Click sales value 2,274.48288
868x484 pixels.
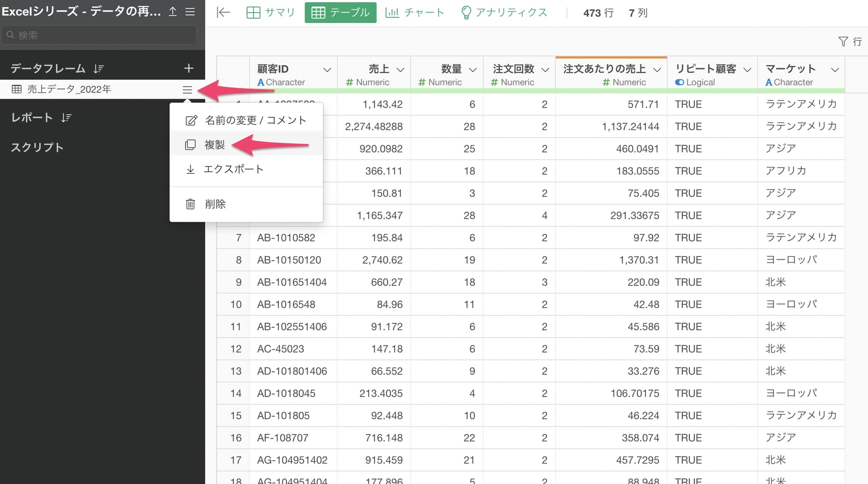pyautogui.click(x=374, y=126)
